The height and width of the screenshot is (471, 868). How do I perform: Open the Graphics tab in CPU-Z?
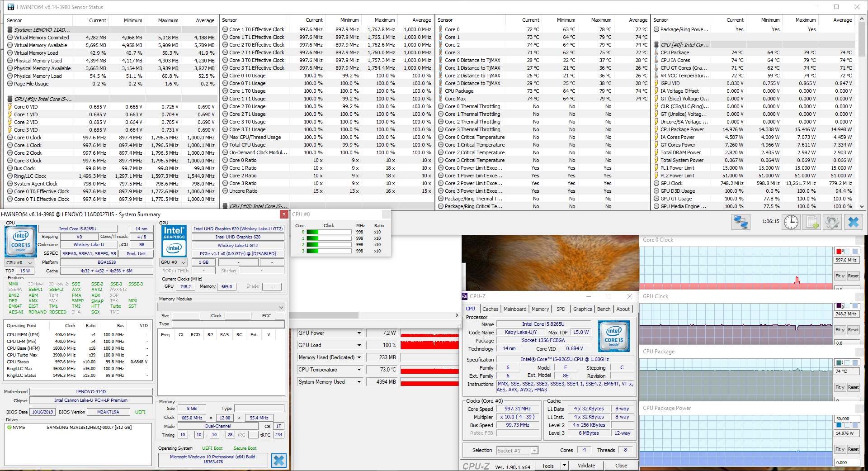pyautogui.click(x=582, y=309)
